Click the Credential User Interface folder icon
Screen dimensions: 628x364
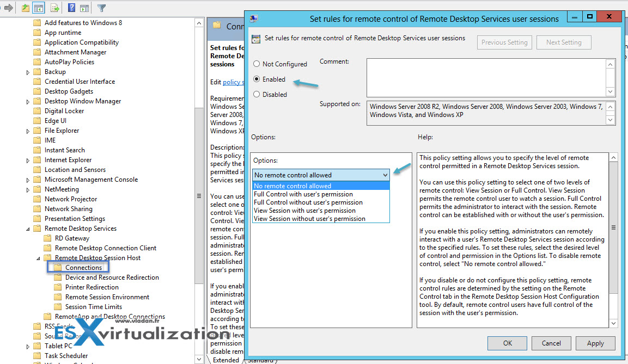tap(37, 82)
